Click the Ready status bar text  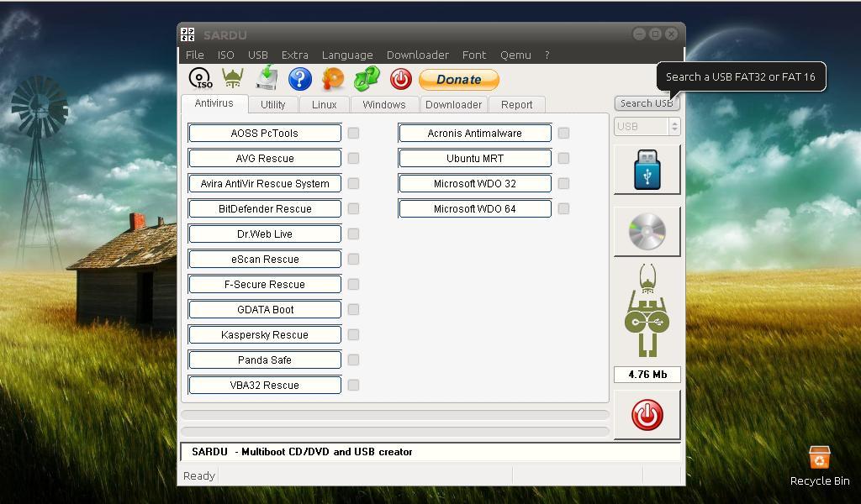198,475
